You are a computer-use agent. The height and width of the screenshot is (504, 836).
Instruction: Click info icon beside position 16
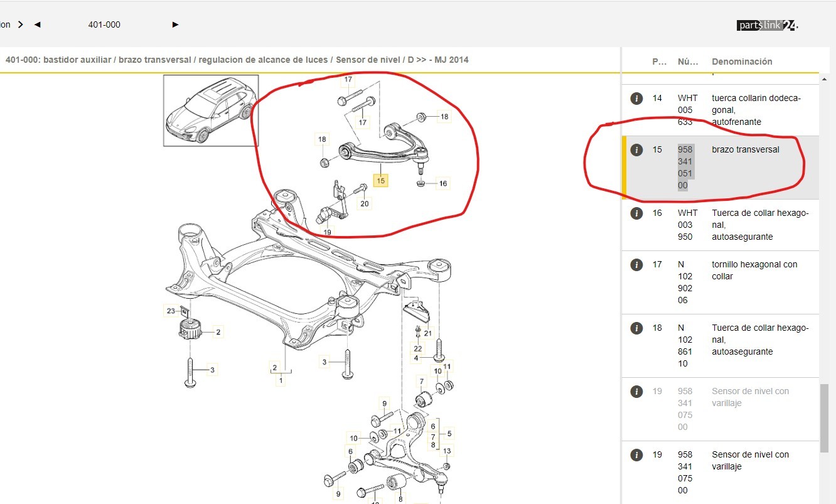click(x=636, y=213)
